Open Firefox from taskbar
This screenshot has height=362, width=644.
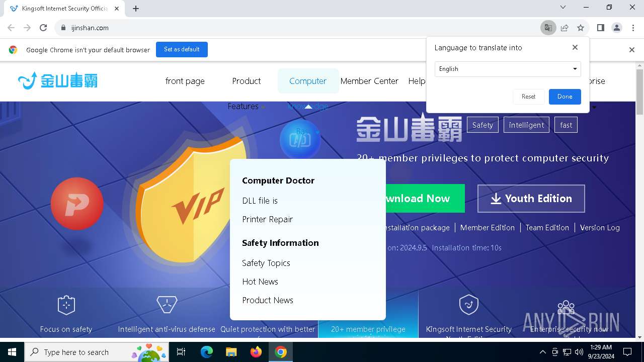[256, 352]
